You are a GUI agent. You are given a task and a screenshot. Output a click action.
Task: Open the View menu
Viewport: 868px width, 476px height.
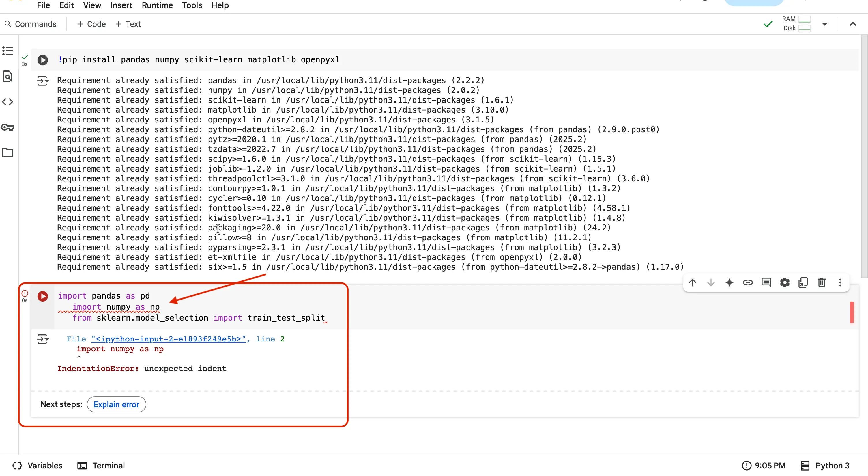click(92, 5)
